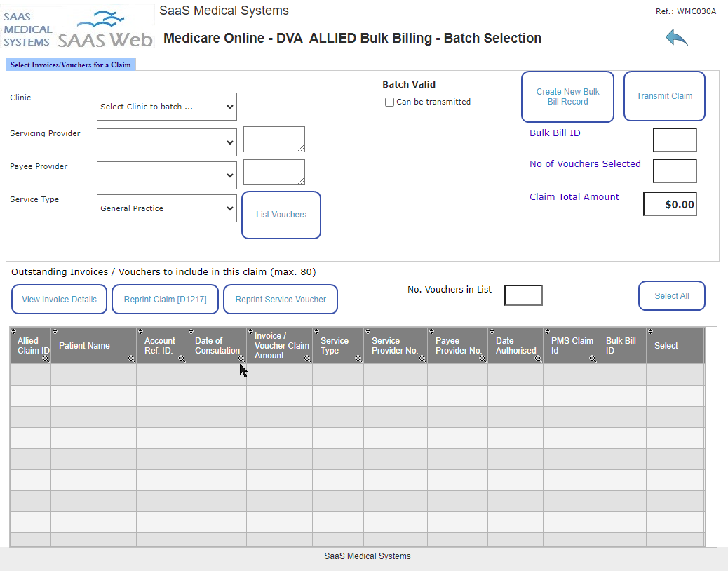Image resolution: width=728 pixels, height=571 pixels.
Task: Click the Transmit Claim button
Action: (x=664, y=96)
